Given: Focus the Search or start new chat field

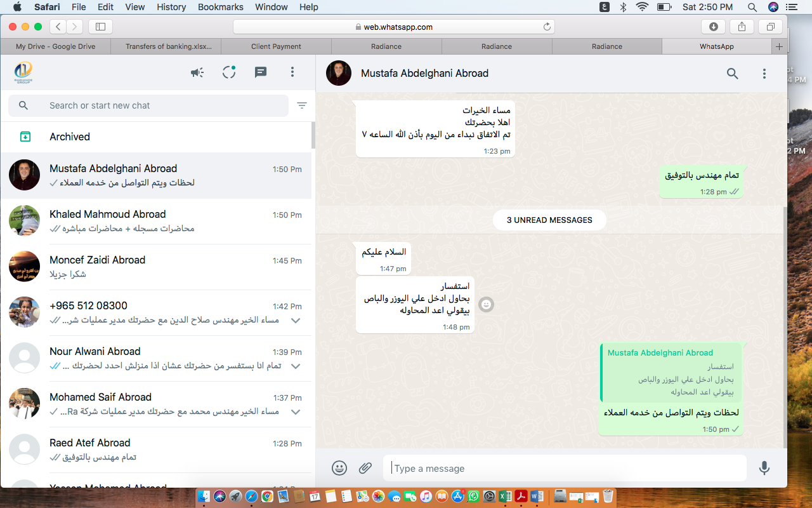Looking at the screenshot, I should click(x=148, y=105).
